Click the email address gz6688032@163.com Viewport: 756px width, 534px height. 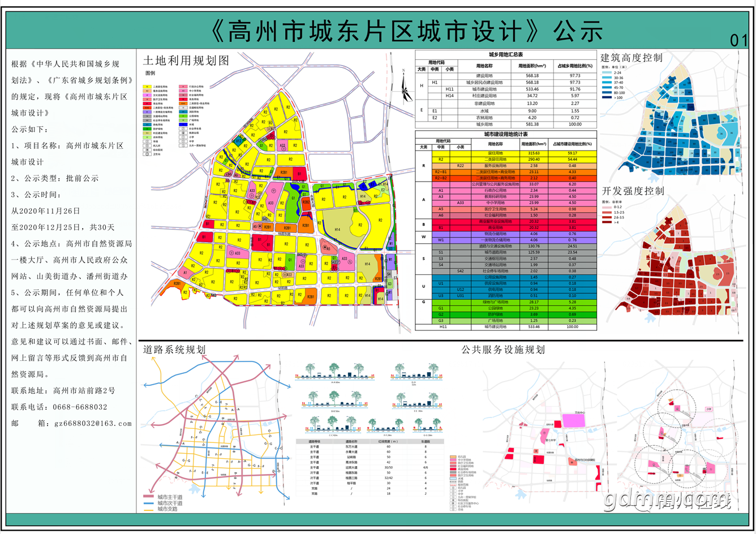[x=93, y=423]
